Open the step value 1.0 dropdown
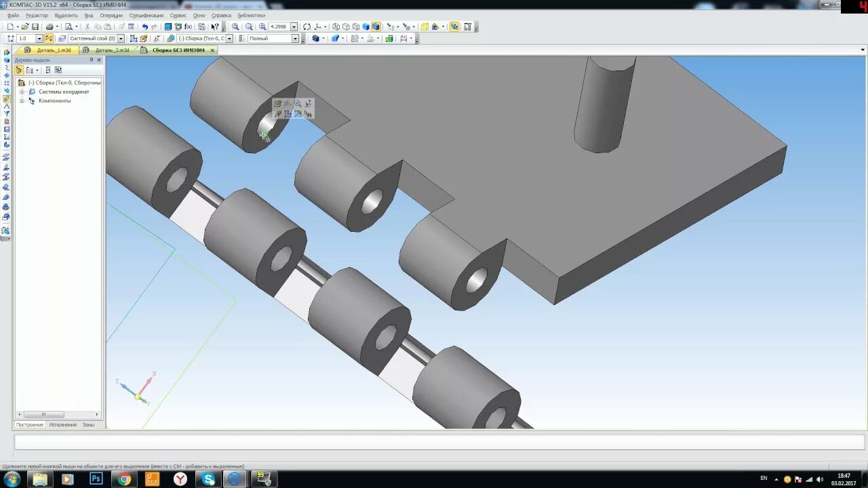Viewport: 868px width, 488px height. pyautogui.click(x=39, y=38)
